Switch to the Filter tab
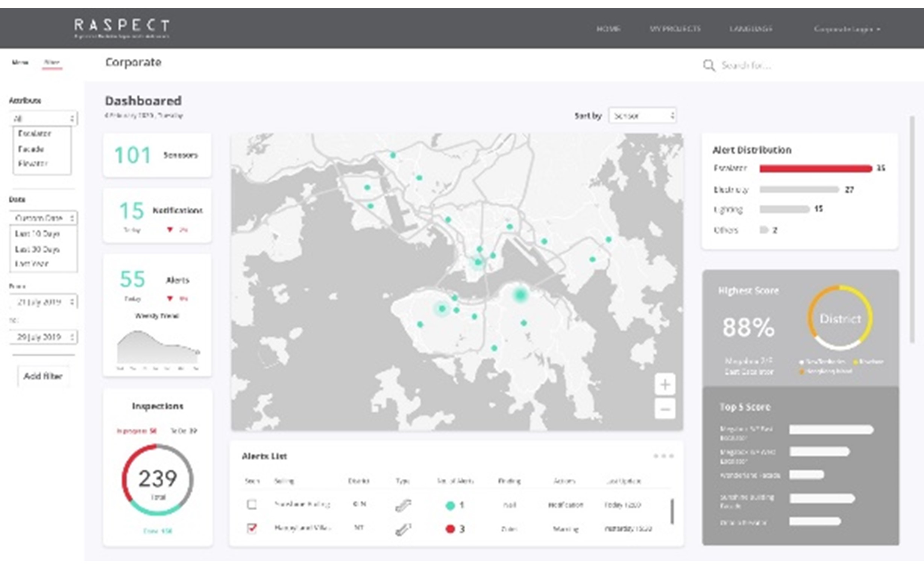 pyautogui.click(x=52, y=62)
